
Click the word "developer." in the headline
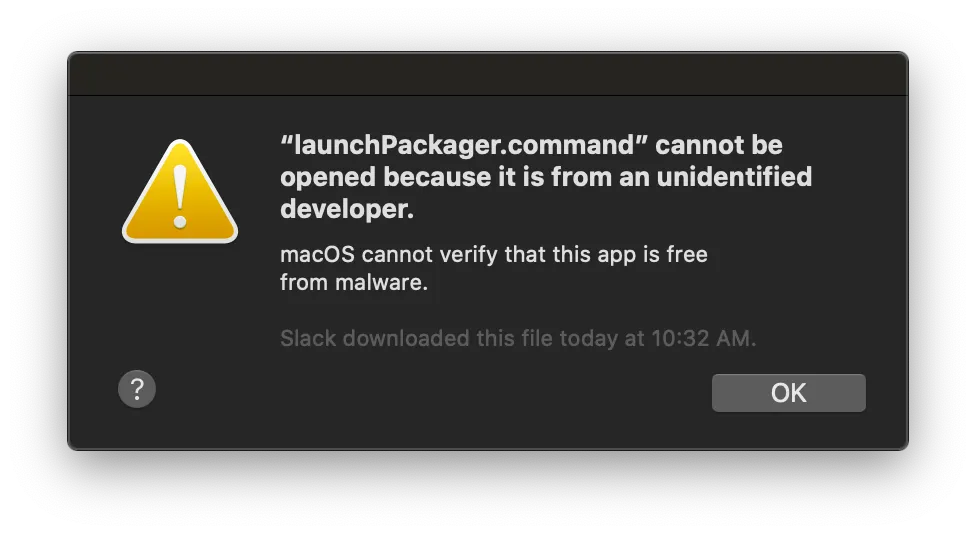pos(346,209)
